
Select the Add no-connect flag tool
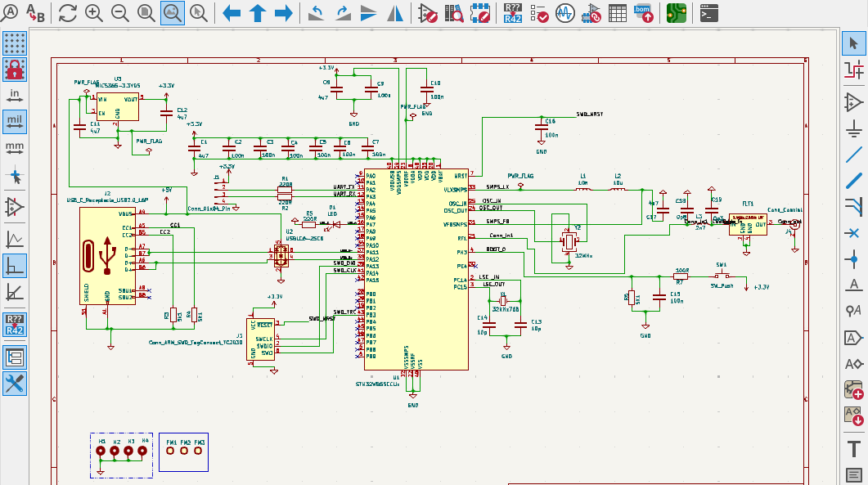click(x=853, y=232)
